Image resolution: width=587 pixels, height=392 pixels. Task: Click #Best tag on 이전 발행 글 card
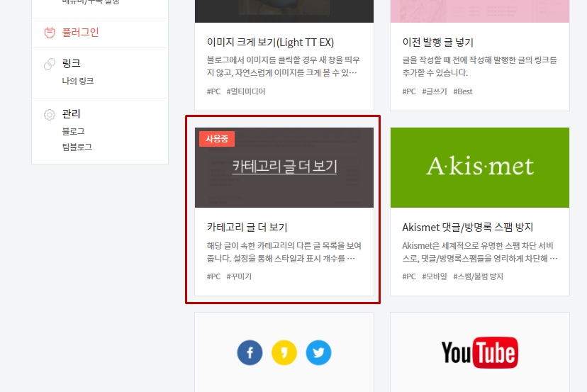463,91
